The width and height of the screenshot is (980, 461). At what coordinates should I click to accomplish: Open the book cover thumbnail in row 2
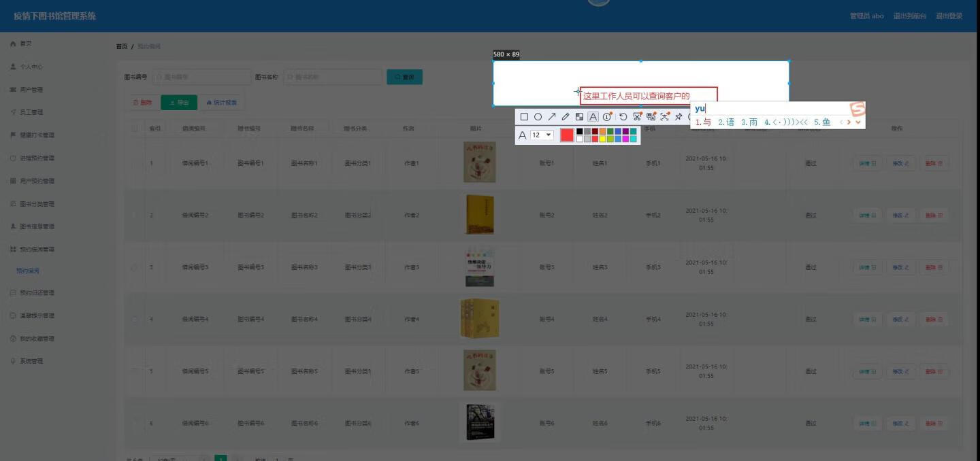click(480, 215)
